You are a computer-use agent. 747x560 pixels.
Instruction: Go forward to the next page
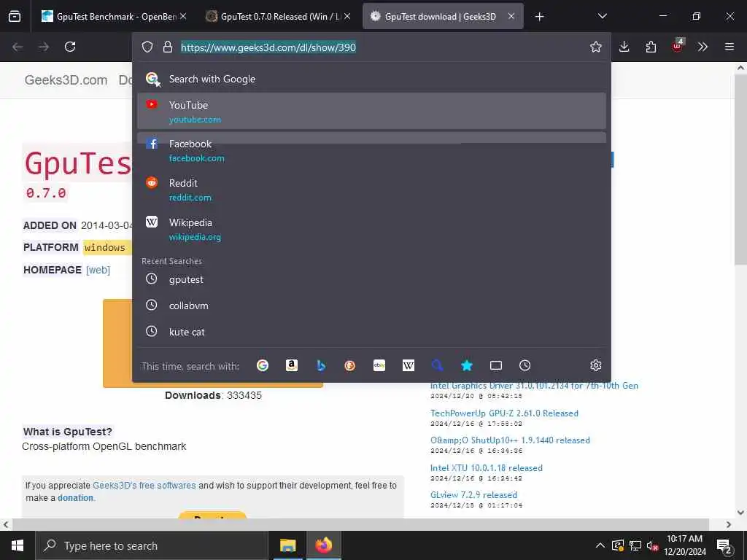pyautogui.click(x=44, y=47)
